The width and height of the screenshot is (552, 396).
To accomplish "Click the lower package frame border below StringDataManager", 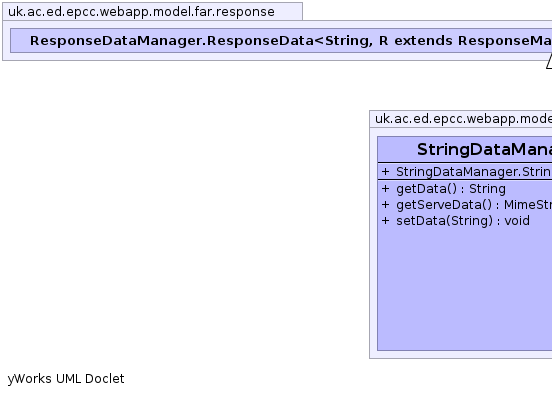I will (461, 358).
